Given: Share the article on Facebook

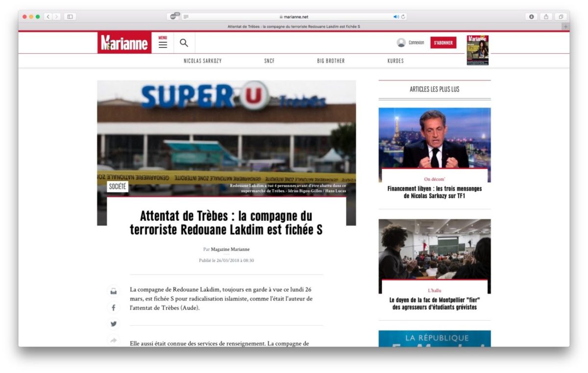Looking at the screenshot, I should click(x=113, y=307).
